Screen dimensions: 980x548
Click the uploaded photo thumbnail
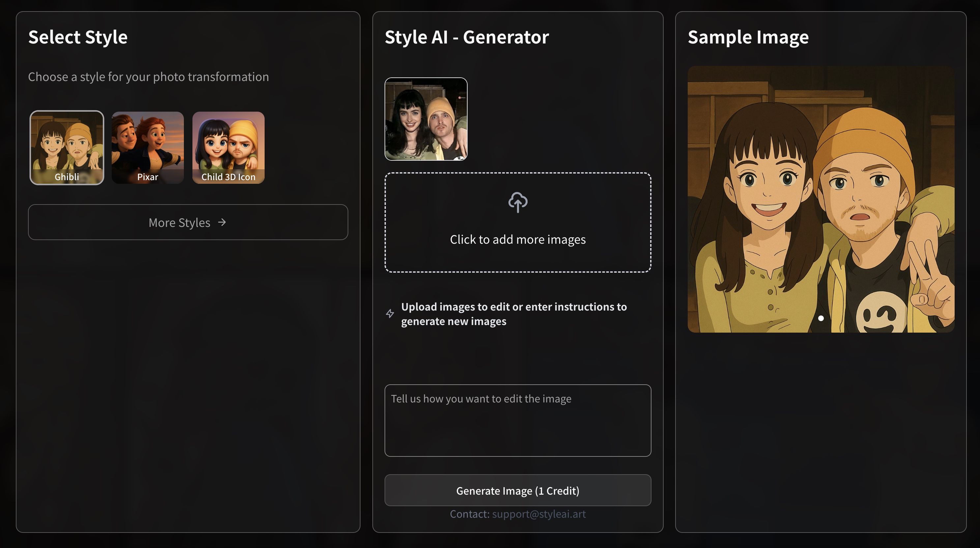point(426,119)
